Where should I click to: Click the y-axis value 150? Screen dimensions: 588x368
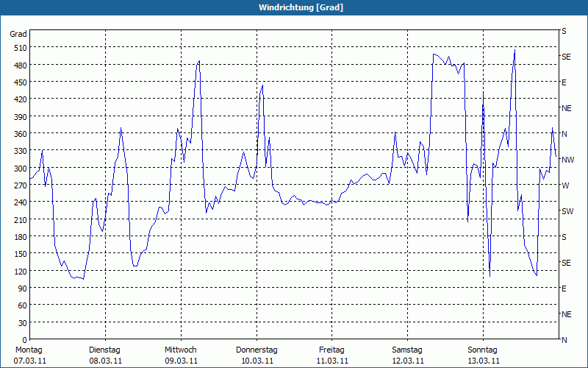21,254
